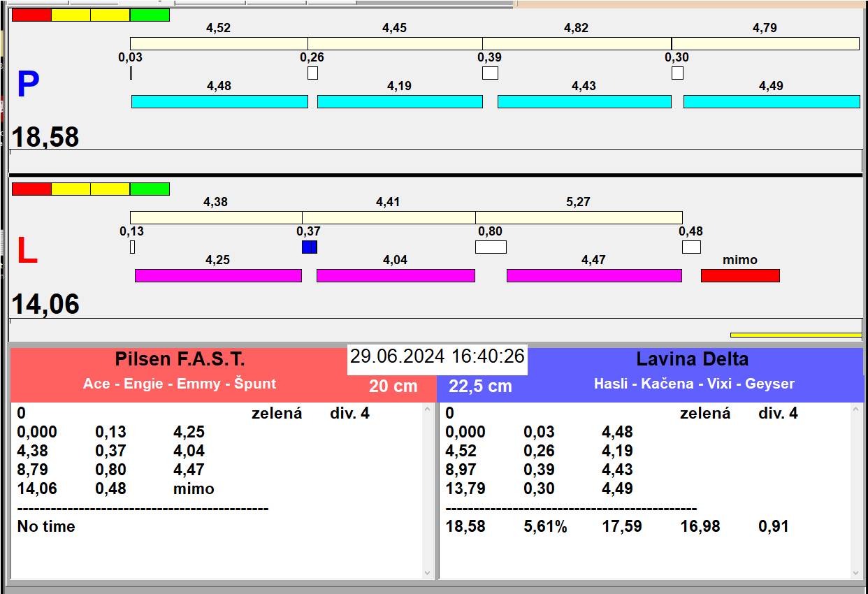
Task: Click the 5,27 cream split bar
Action: [579, 217]
